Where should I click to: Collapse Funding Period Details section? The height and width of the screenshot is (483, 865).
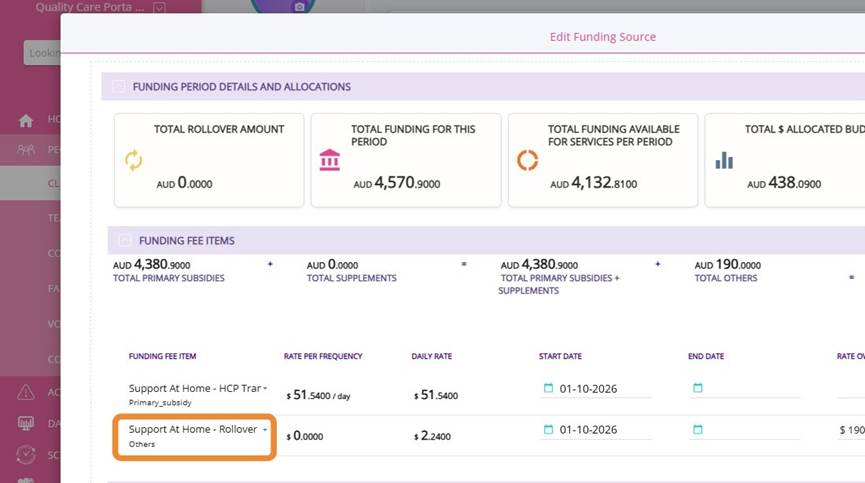point(118,87)
